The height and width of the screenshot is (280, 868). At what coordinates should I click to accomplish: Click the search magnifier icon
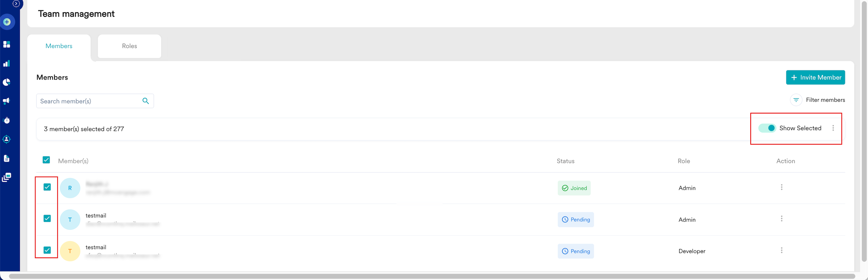[146, 101]
